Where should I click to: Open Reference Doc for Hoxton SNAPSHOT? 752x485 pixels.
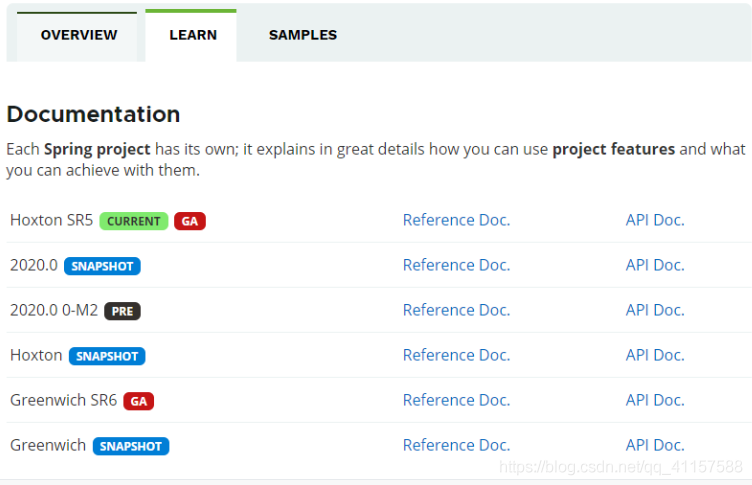[456, 355]
